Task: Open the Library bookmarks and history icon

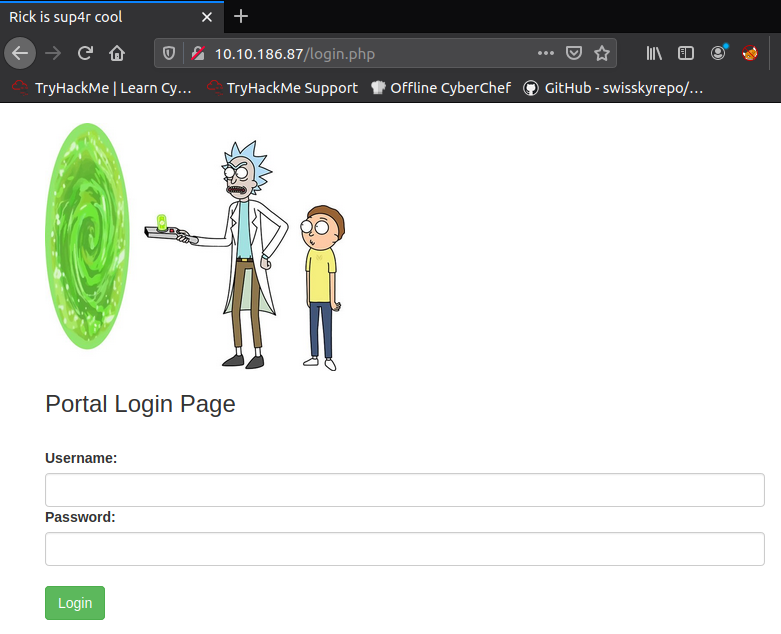Action: tap(653, 53)
